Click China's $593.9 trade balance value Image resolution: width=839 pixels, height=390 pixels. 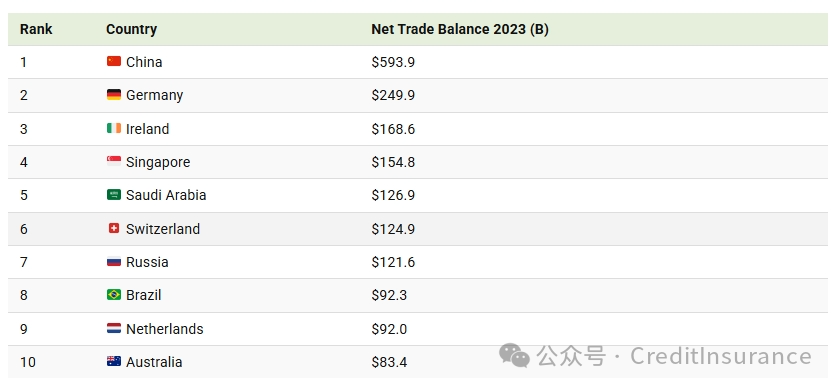[393, 62]
